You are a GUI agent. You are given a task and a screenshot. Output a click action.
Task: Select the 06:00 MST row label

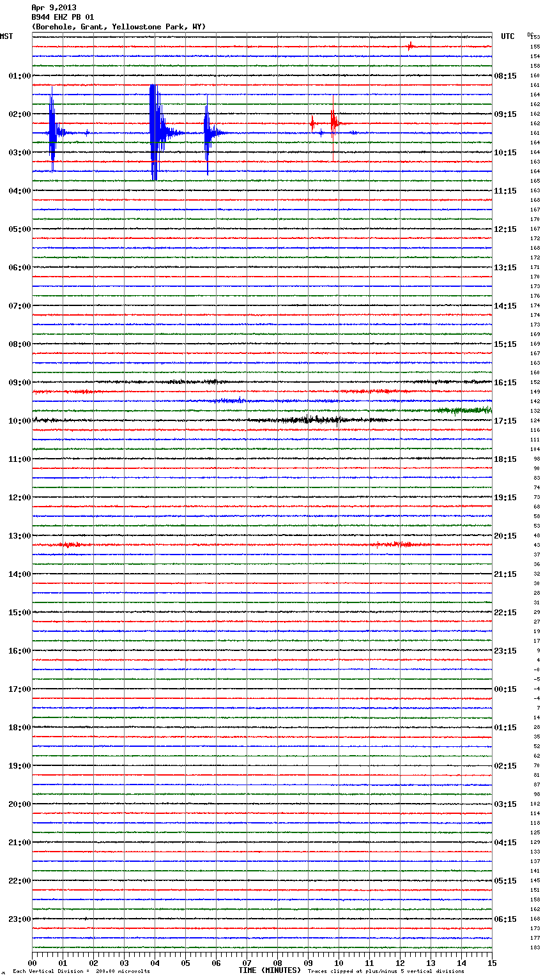19,268
